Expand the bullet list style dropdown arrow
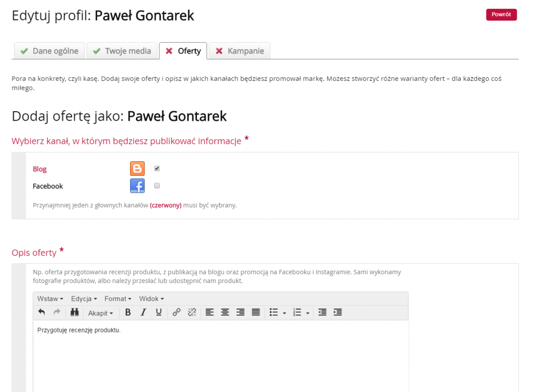The width and height of the screenshot is (535, 392). [284, 313]
